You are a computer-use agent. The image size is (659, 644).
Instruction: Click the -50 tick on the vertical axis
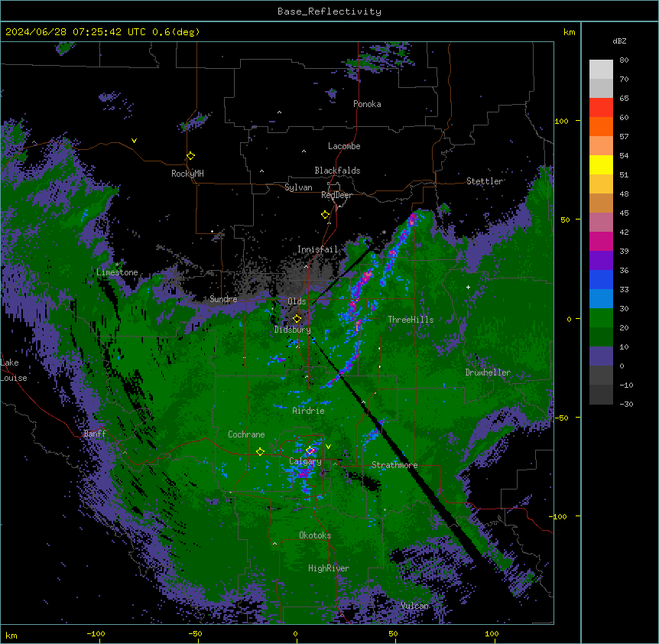coord(561,418)
